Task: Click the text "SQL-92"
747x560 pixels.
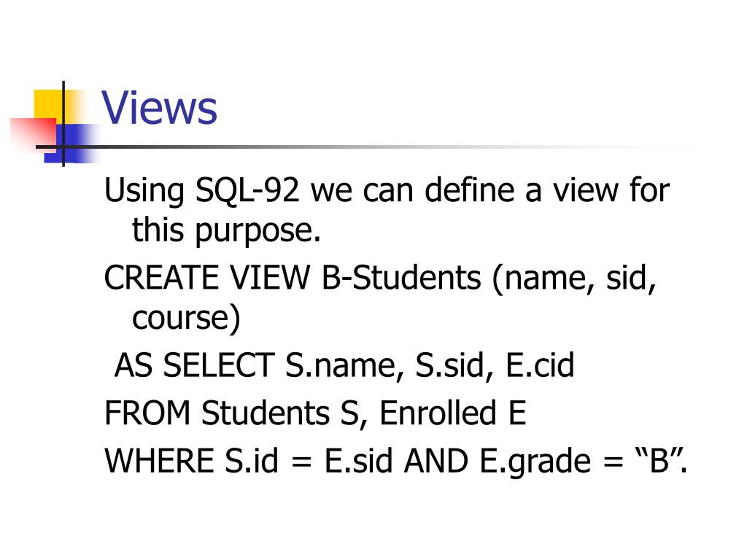Action: 247,192
